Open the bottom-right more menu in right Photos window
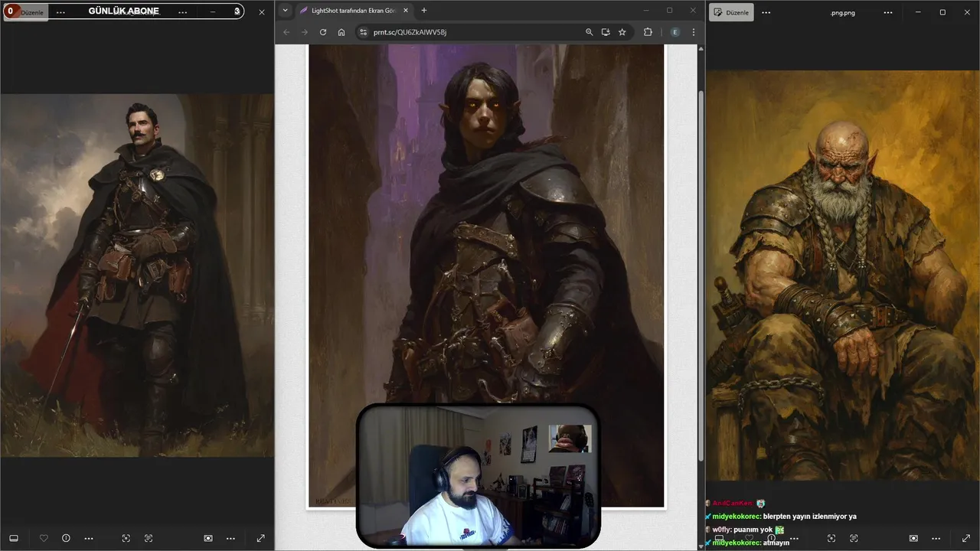This screenshot has height=551, width=980. click(x=936, y=538)
